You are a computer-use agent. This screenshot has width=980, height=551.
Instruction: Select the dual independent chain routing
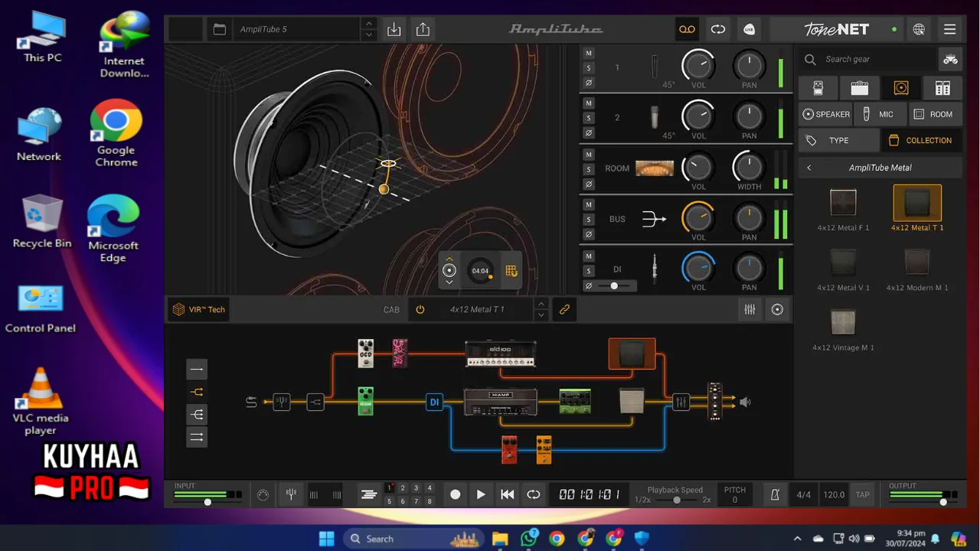197,437
